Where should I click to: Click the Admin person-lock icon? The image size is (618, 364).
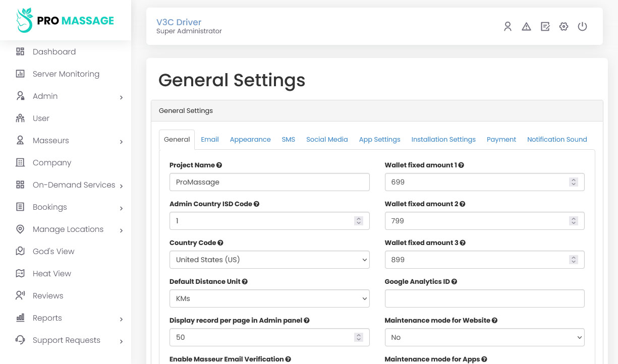coord(20,96)
